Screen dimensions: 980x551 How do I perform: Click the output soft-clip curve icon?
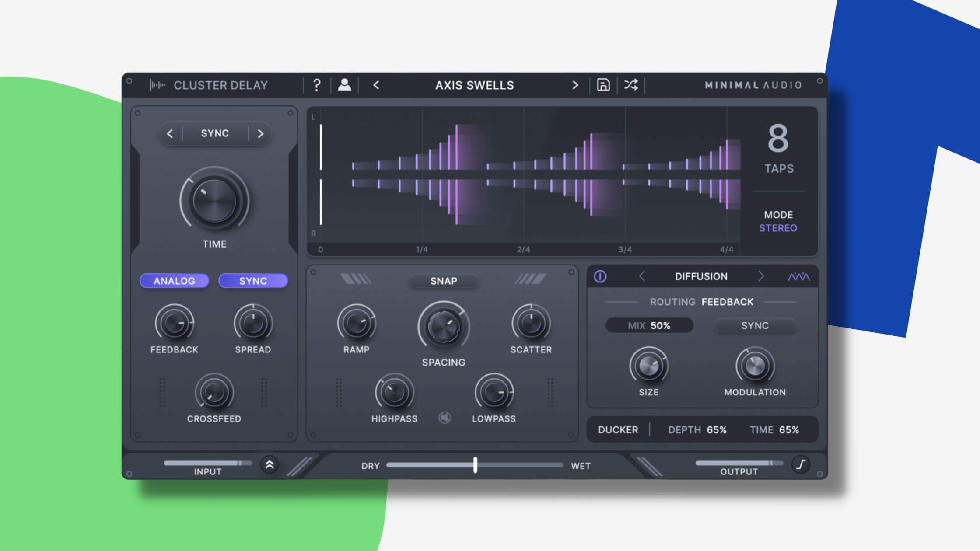801,464
